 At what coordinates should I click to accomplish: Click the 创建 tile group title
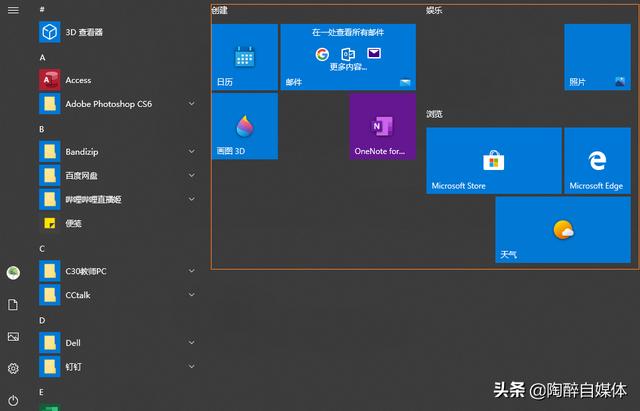coord(220,10)
